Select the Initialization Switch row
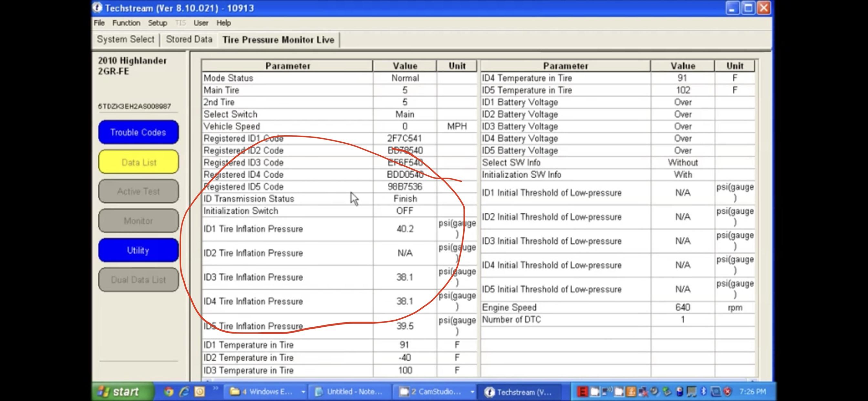The image size is (868, 401). click(x=339, y=211)
